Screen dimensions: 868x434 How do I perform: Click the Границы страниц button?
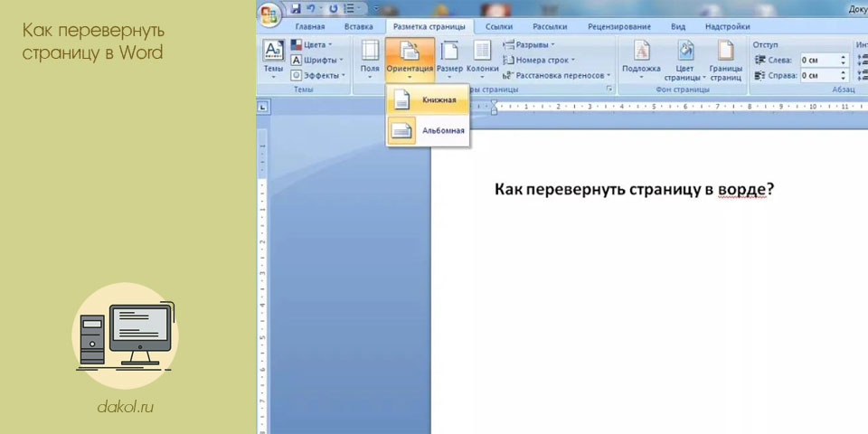coord(726,60)
